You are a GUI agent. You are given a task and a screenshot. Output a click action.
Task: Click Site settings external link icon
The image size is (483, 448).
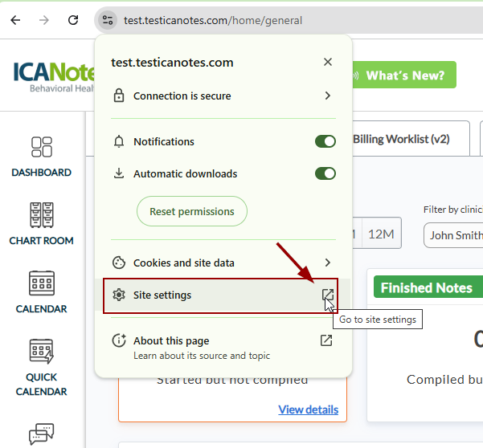coord(327,295)
